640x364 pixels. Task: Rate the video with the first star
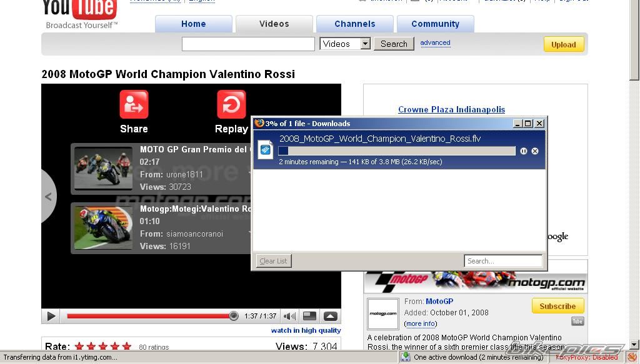pos(79,347)
